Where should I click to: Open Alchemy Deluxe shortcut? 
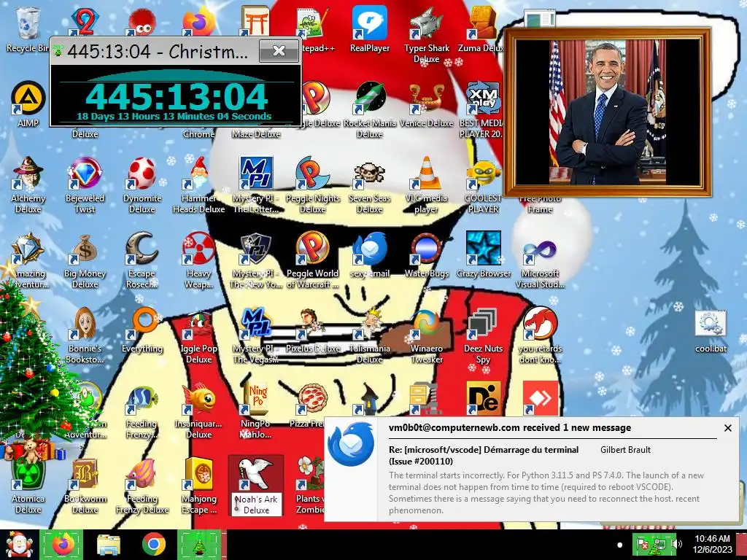28,184
